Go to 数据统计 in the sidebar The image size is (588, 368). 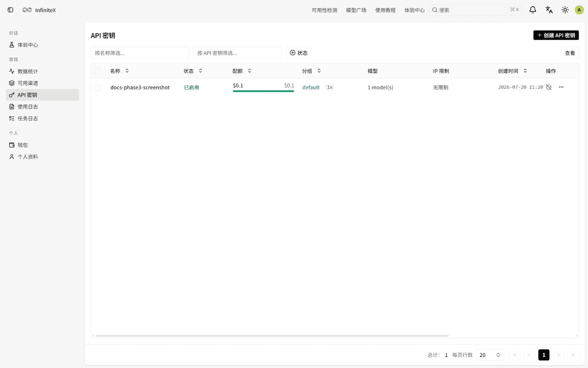click(42, 71)
